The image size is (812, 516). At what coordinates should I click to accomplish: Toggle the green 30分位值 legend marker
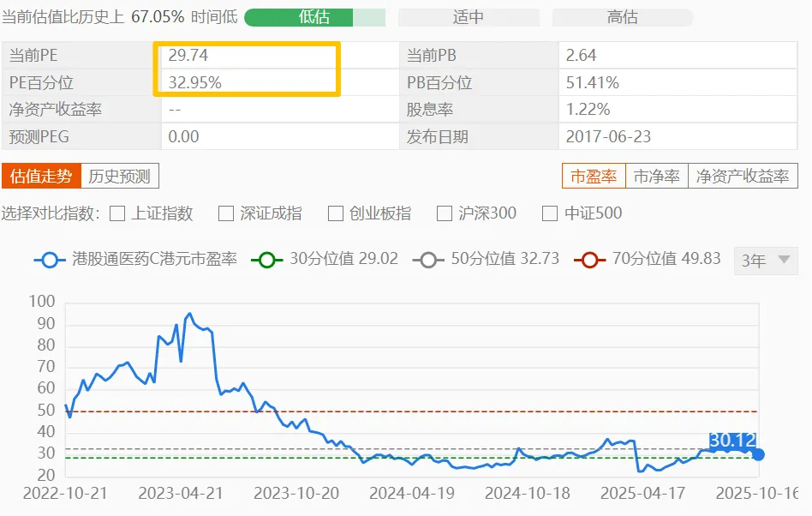click(x=270, y=260)
